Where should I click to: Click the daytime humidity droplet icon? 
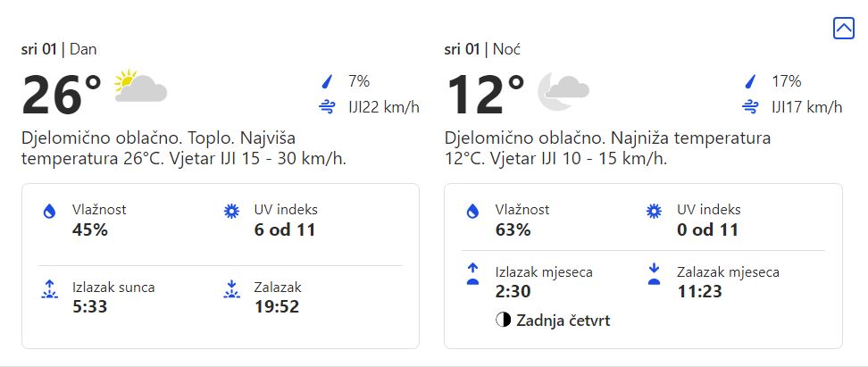point(49,212)
